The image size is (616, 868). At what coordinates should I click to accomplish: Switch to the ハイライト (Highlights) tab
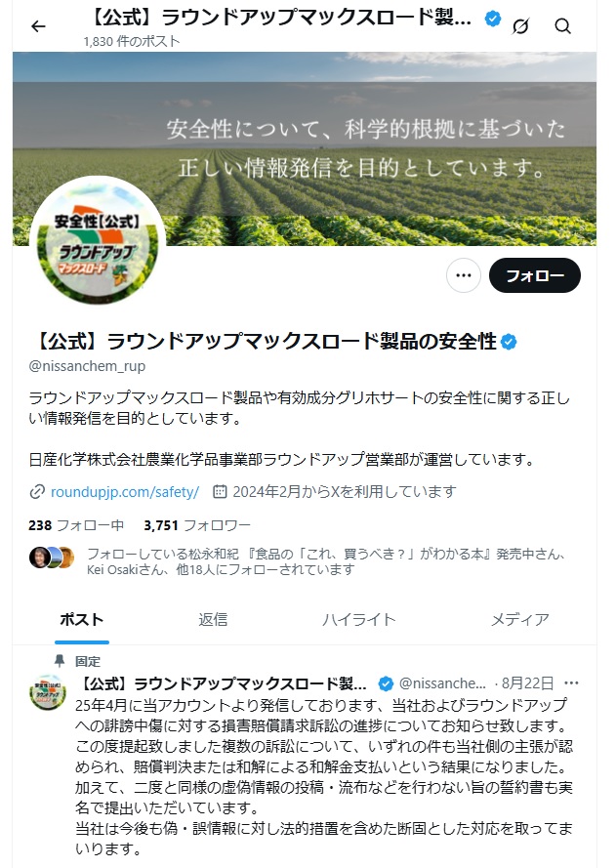[359, 619]
